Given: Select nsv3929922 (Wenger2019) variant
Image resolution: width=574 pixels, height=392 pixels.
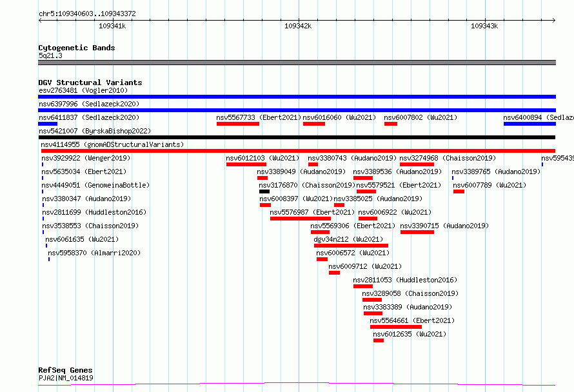Looking at the screenshot, I should click(x=86, y=158).
